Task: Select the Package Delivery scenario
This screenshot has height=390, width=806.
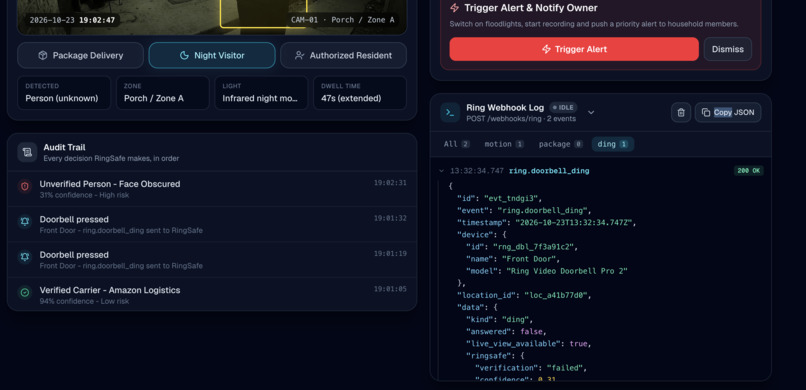Action: pyautogui.click(x=80, y=55)
